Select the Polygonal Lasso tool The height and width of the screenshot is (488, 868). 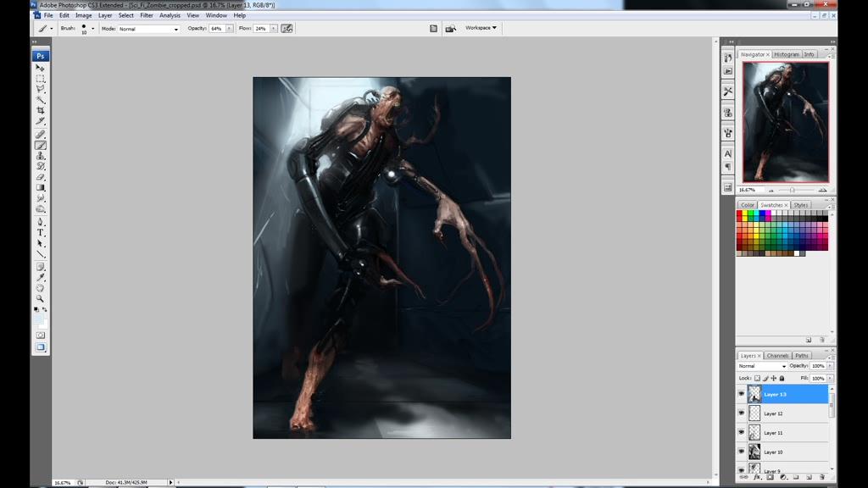pyautogui.click(x=40, y=89)
